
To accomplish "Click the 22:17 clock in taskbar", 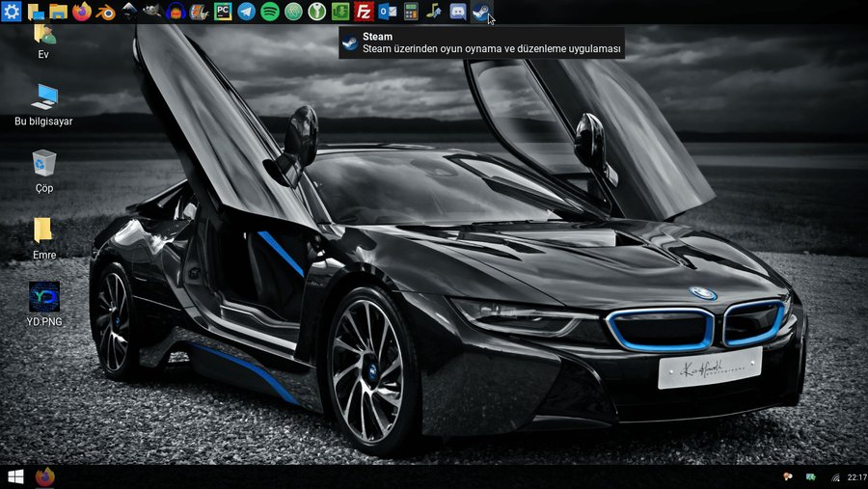I will click(856, 477).
